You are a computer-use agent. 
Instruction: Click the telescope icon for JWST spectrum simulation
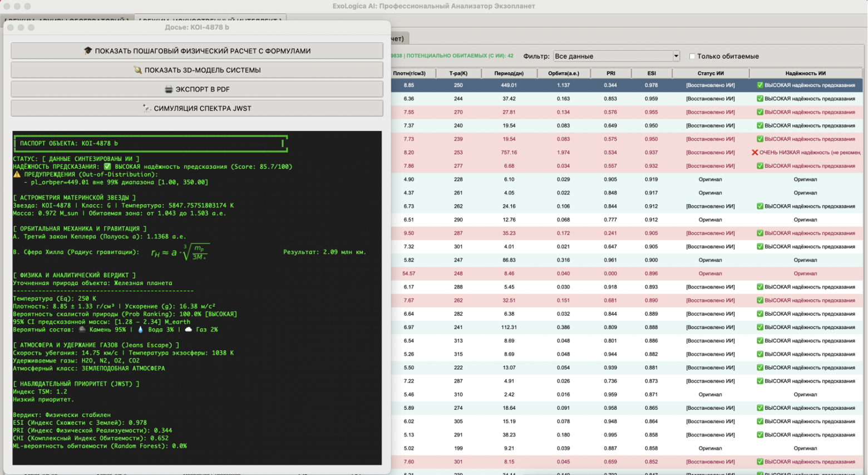click(146, 108)
